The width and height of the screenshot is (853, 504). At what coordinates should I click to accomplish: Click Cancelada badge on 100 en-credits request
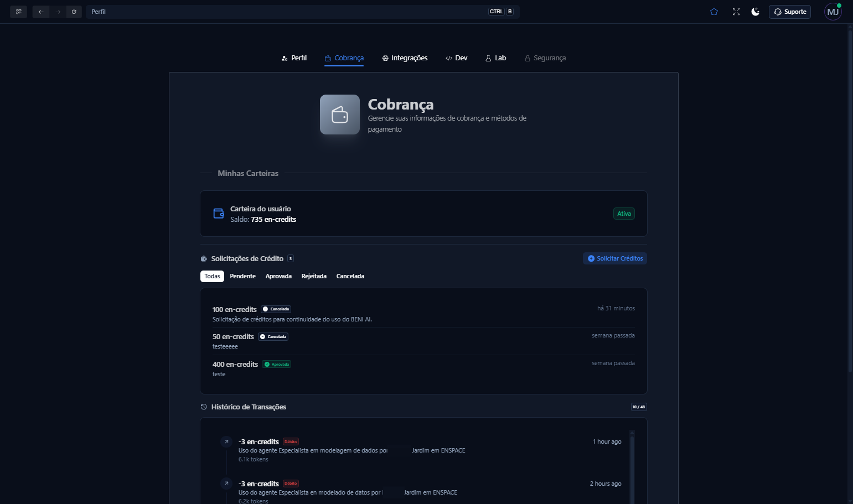tap(276, 309)
